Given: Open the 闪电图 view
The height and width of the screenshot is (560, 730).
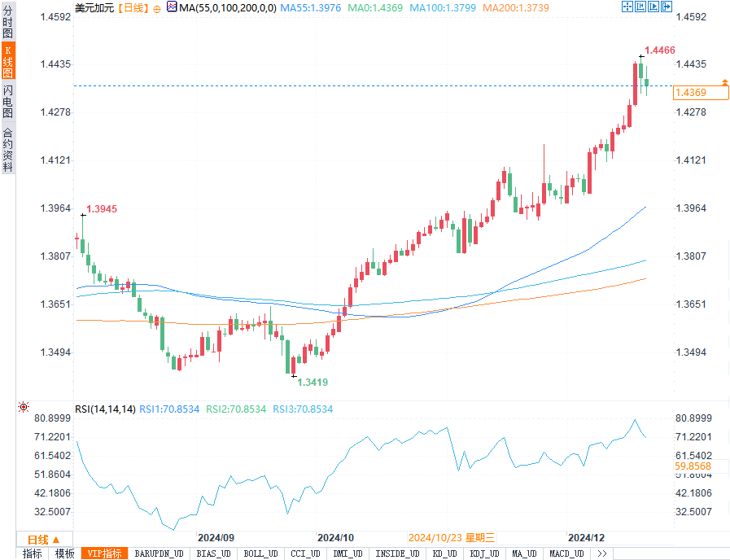Looking at the screenshot, I should click(x=7, y=101).
